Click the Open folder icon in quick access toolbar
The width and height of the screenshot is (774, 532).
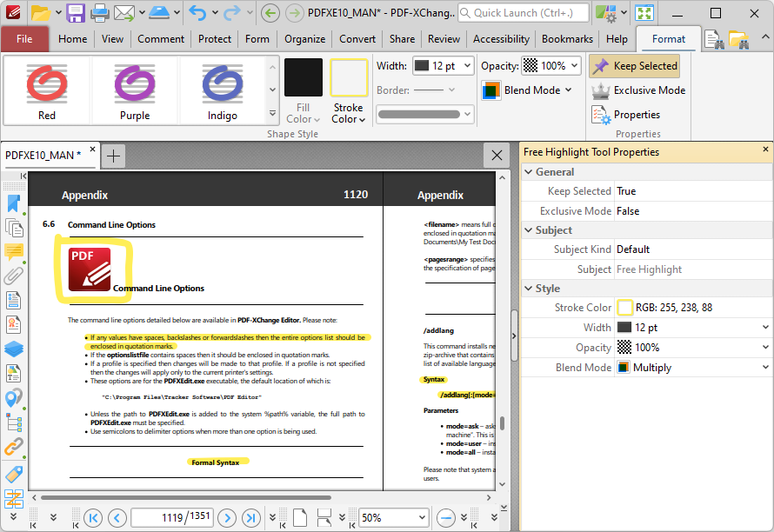point(41,13)
